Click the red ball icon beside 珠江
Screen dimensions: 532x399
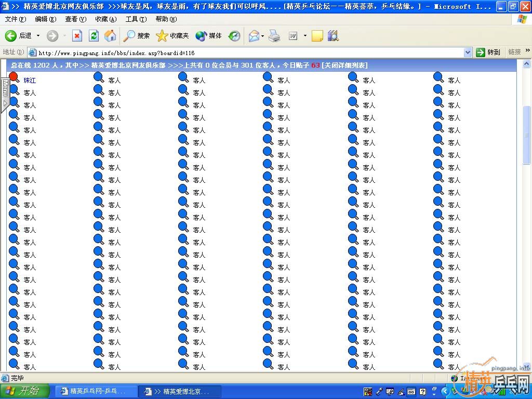pos(14,77)
